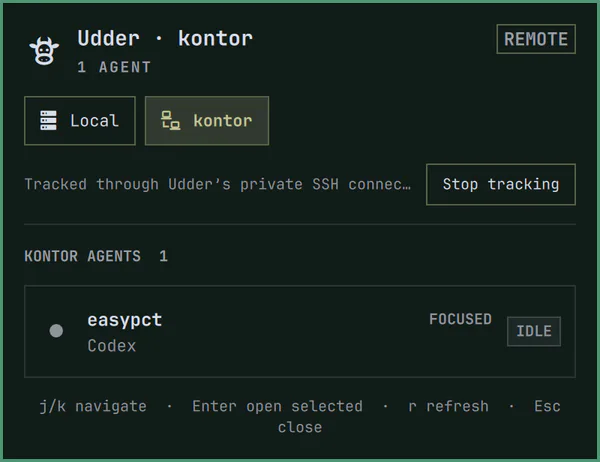The image size is (600, 462).
Task: Click the Udder · kontor title
Action: coord(165,39)
